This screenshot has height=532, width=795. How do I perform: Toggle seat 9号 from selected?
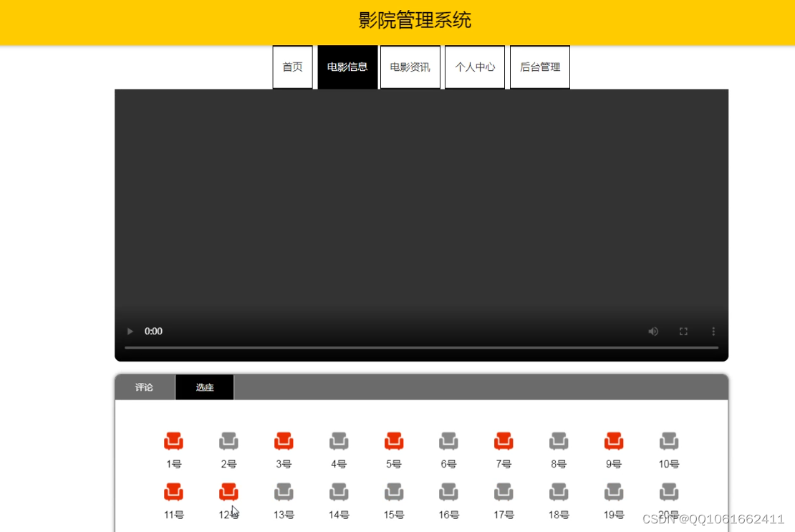613,440
